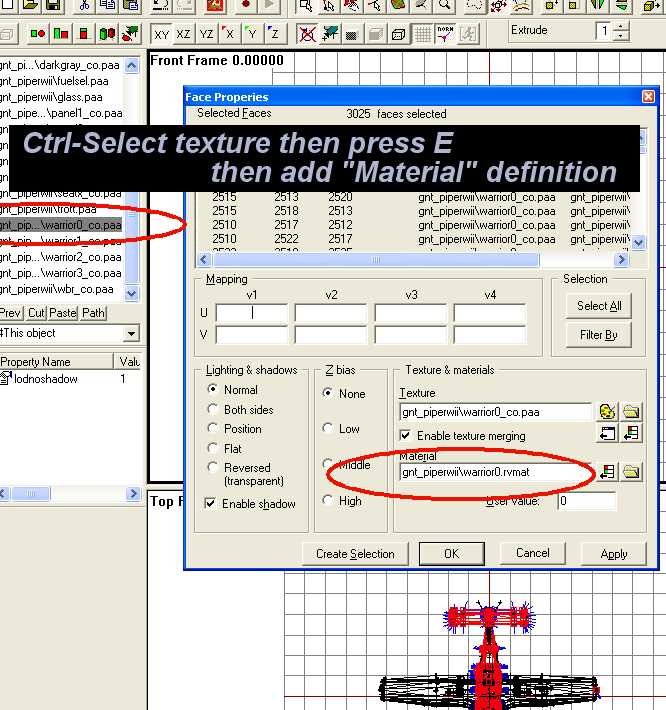The image size is (666, 710).
Task: Click the XY plane lock button
Action: 161,34
